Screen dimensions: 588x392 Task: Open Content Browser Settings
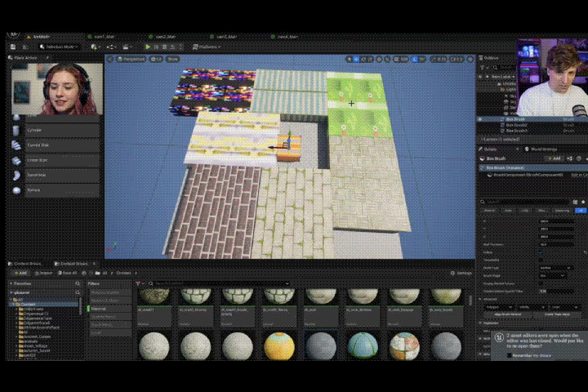(462, 273)
